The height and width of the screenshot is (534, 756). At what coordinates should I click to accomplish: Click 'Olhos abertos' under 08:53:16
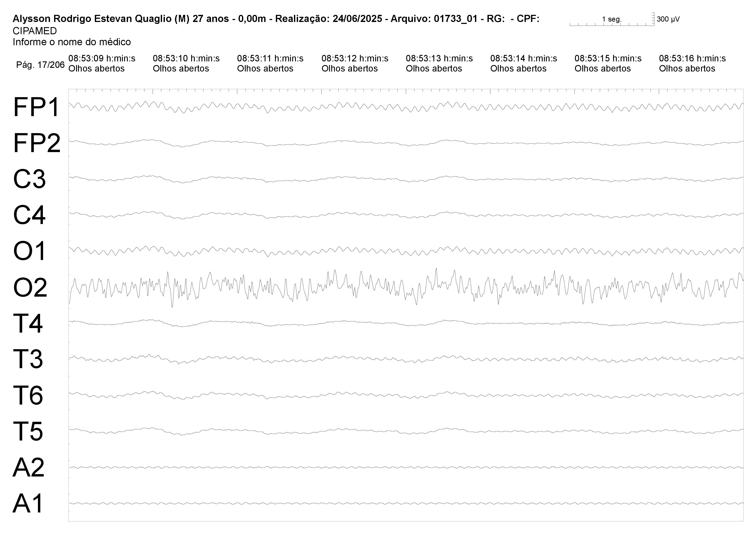pyautogui.click(x=687, y=69)
